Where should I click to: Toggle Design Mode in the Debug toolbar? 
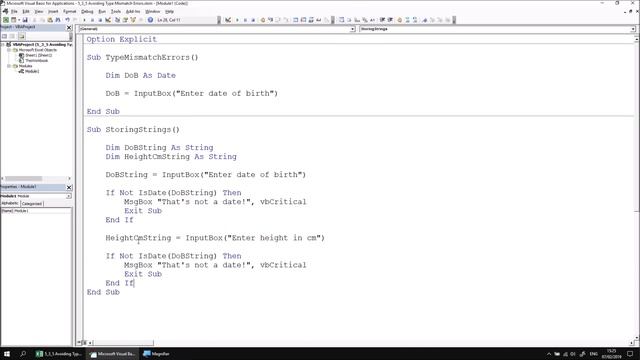pos(228,20)
